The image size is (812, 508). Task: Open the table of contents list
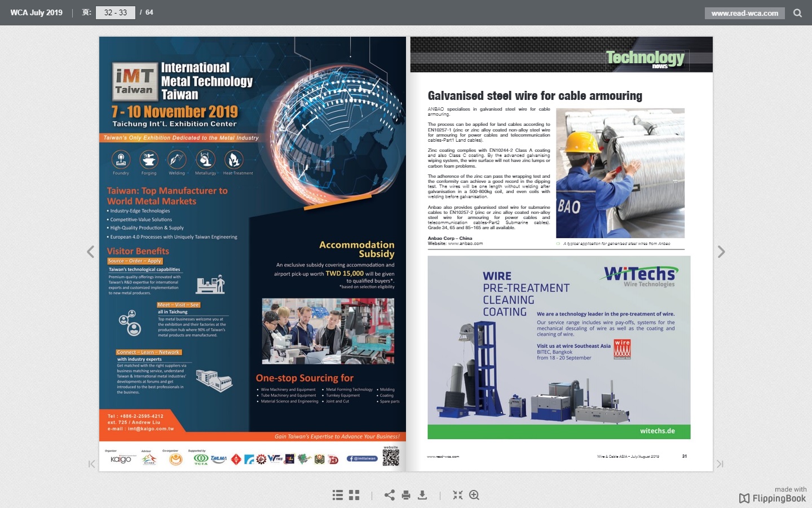click(338, 495)
